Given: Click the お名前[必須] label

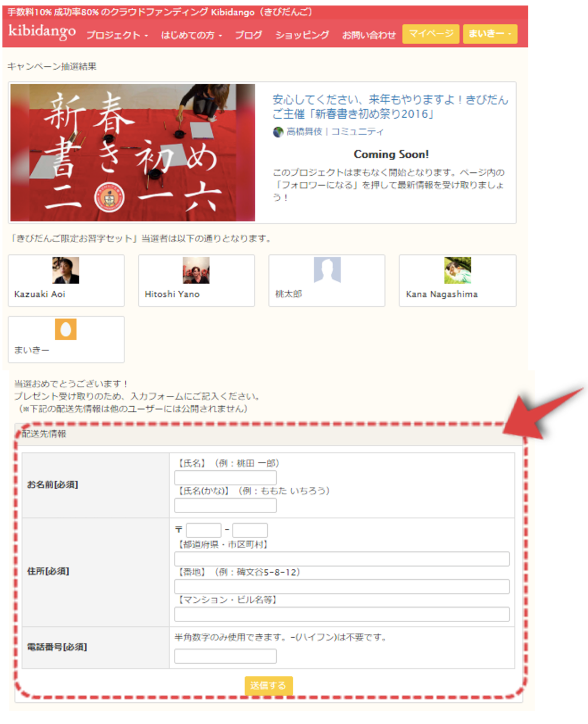Looking at the screenshot, I should [52, 485].
